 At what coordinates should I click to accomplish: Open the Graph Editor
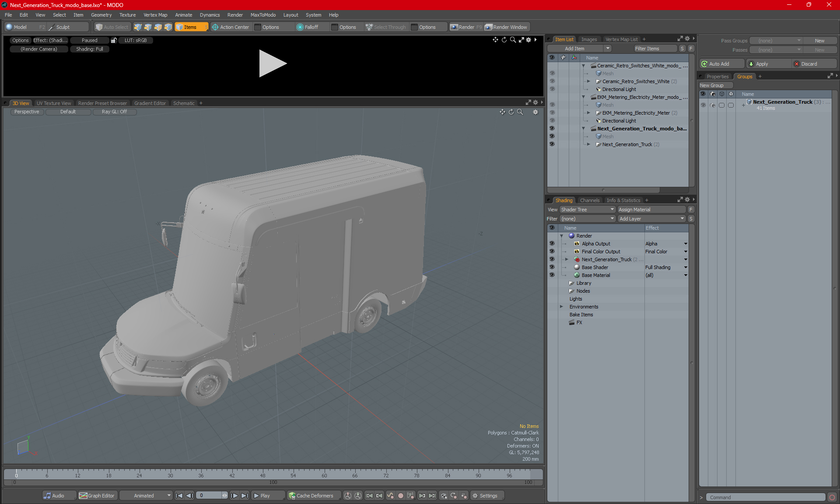pos(97,496)
